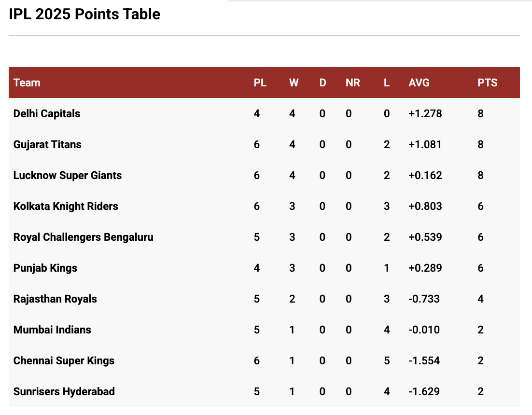Open the Mumbai Indians team entry
The height and width of the screenshot is (415, 532).
pos(52,330)
